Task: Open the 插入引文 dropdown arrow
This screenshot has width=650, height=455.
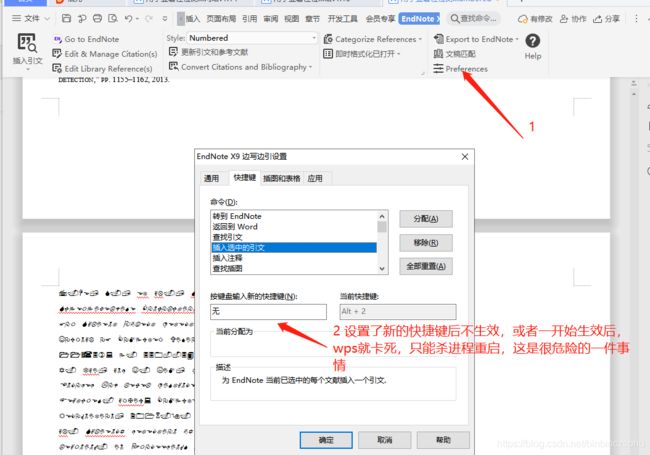Action: point(28,69)
